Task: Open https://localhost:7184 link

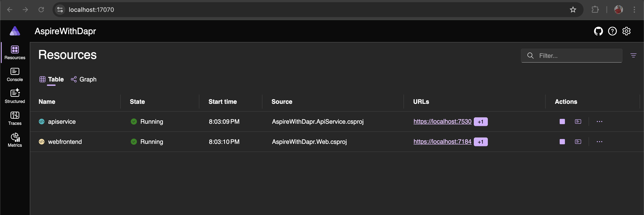Action: pos(442,142)
